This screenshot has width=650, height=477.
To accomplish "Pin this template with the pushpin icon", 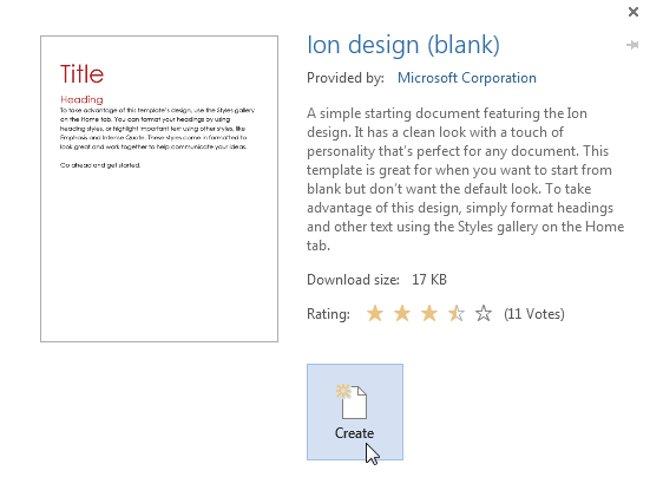I will tap(632, 45).
